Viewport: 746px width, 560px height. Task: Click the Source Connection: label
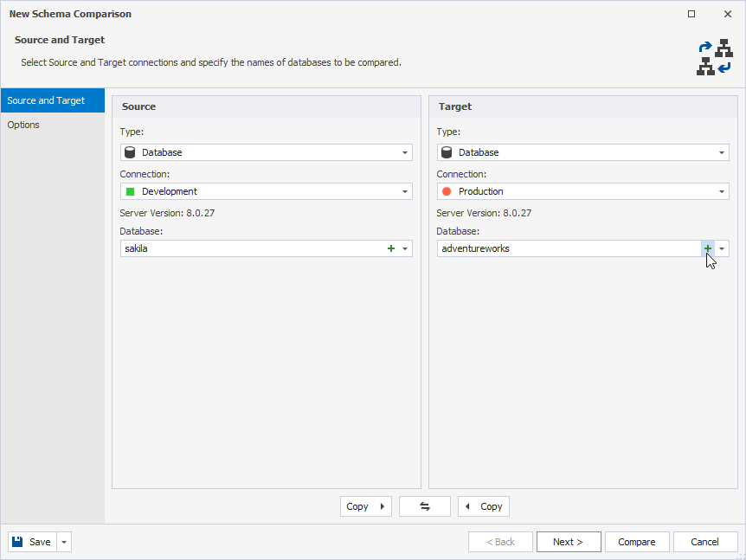145,174
